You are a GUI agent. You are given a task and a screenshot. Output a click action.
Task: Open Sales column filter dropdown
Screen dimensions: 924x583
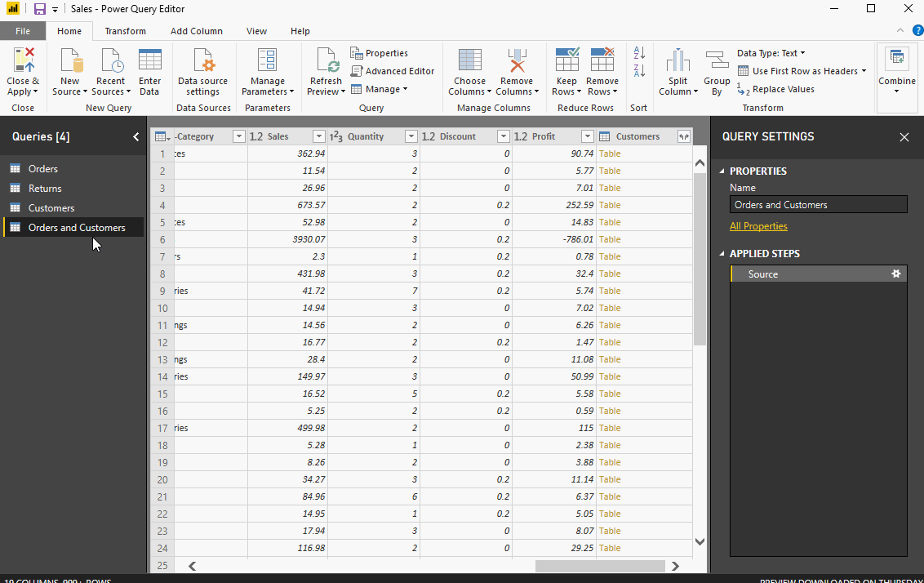tap(319, 136)
